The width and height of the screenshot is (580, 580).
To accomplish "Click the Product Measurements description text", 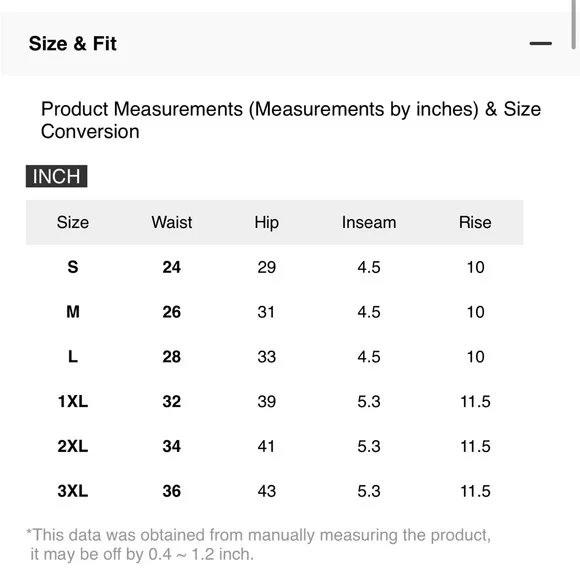I will (x=291, y=120).
